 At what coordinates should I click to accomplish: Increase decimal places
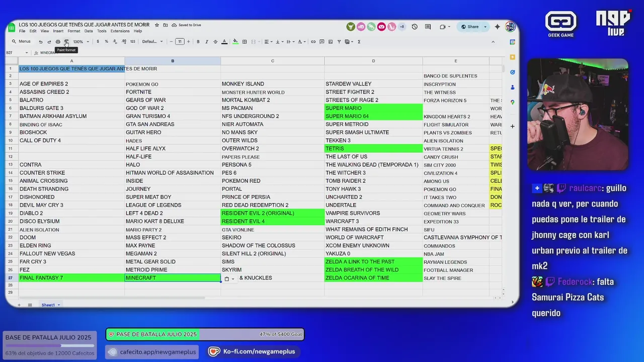[x=124, y=42]
